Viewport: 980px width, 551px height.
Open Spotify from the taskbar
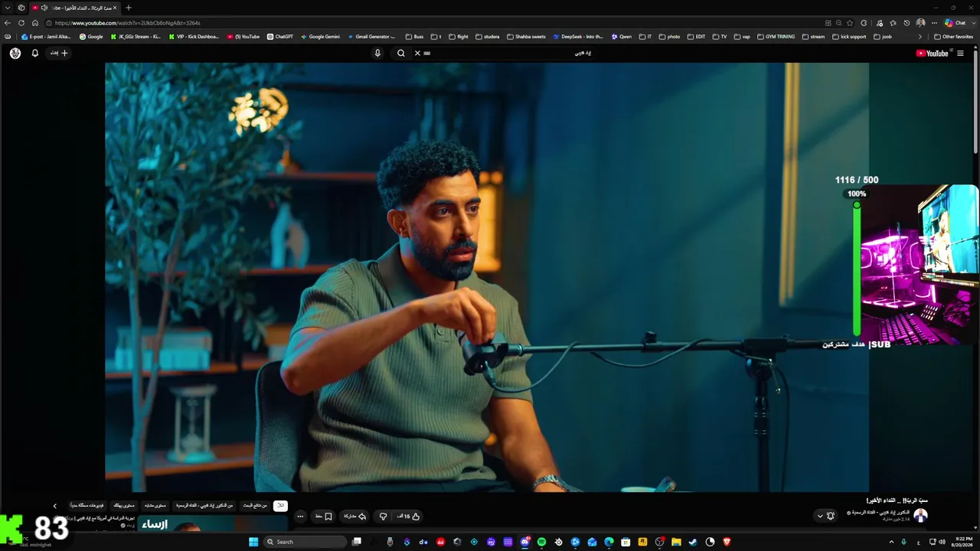541,542
